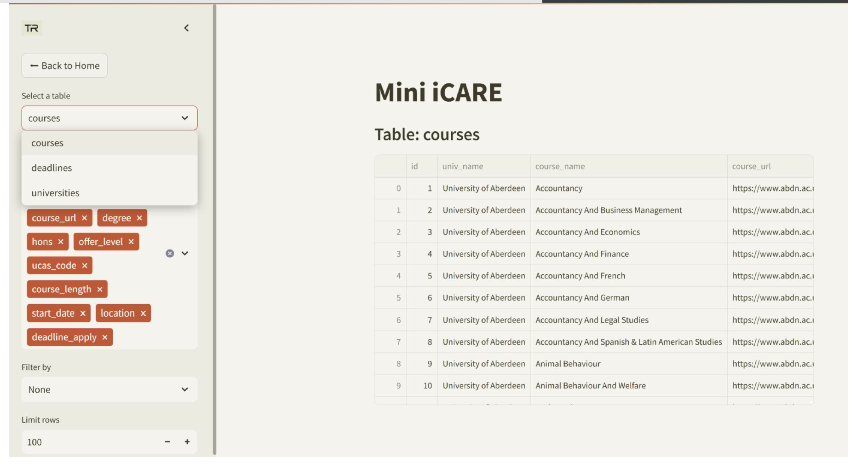
Task: Expand the column multiselect dropdown arrow
Action: click(x=185, y=254)
